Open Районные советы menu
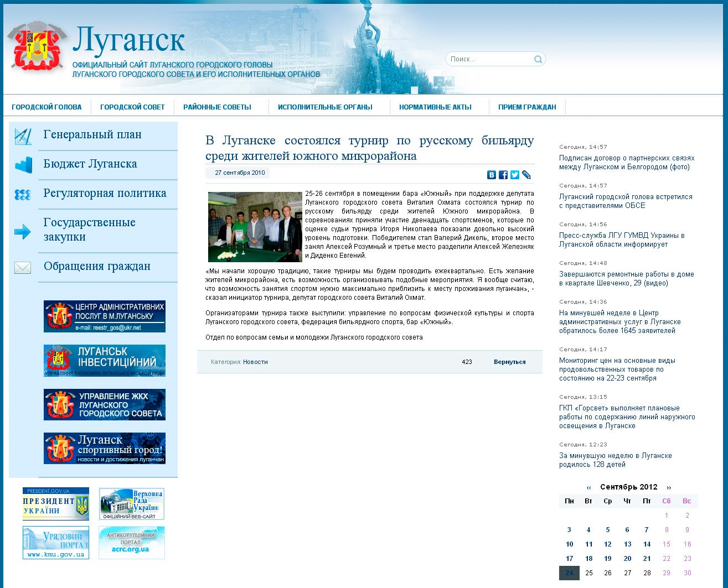Viewport: 728px width, 588px height. [x=217, y=107]
